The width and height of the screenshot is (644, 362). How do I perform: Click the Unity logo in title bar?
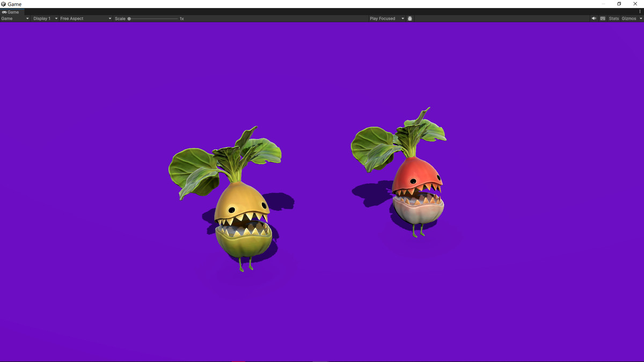(x=4, y=4)
